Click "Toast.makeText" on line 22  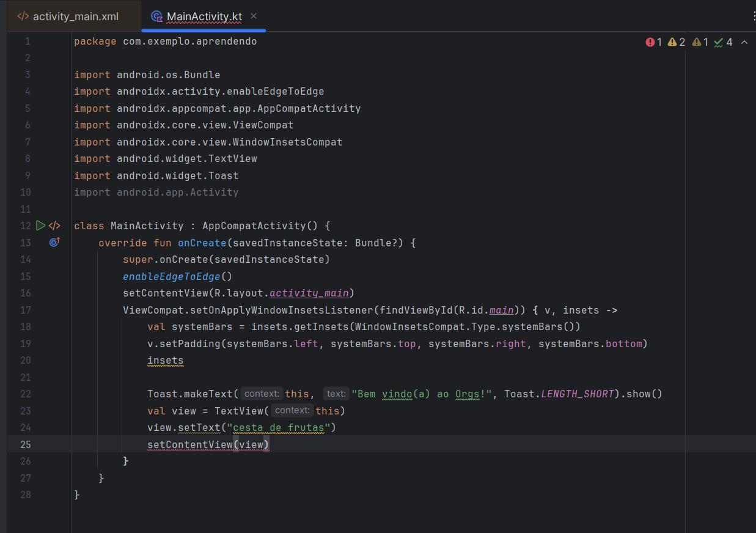[x=190, y=394]
